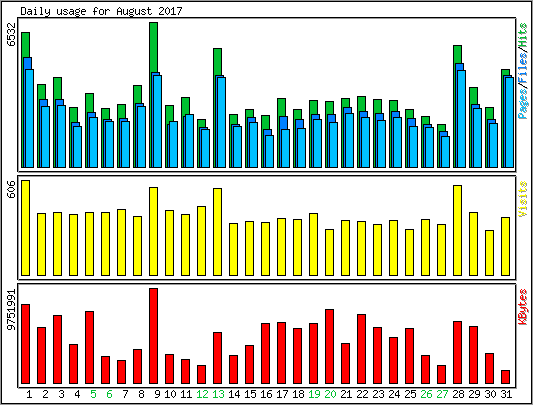533x405 pixels.
Task: Click the green Hits bar top for day 13
Action: click(x=218, y=62)
